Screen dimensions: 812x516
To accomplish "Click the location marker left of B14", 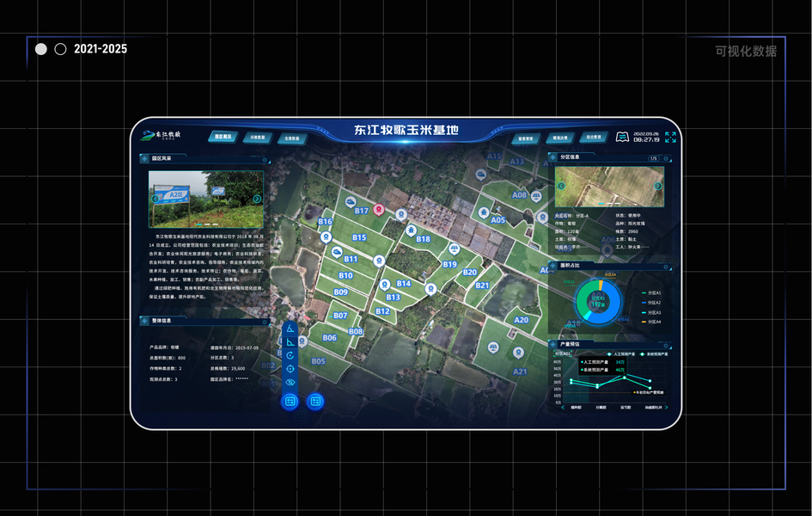I will [x=384, y=285].
